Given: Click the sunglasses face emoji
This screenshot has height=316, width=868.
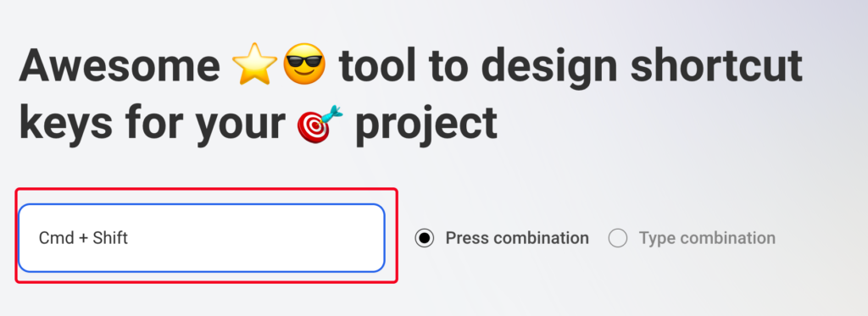Looking at the screenshot, I should coord(304,64).
